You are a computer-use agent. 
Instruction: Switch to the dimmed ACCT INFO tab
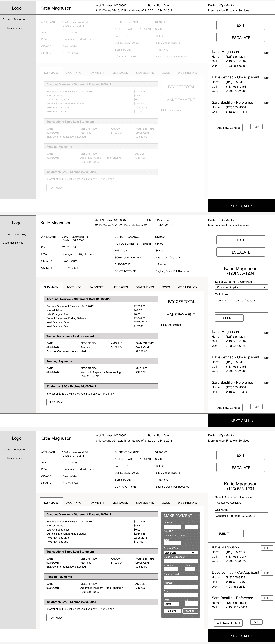74,73
